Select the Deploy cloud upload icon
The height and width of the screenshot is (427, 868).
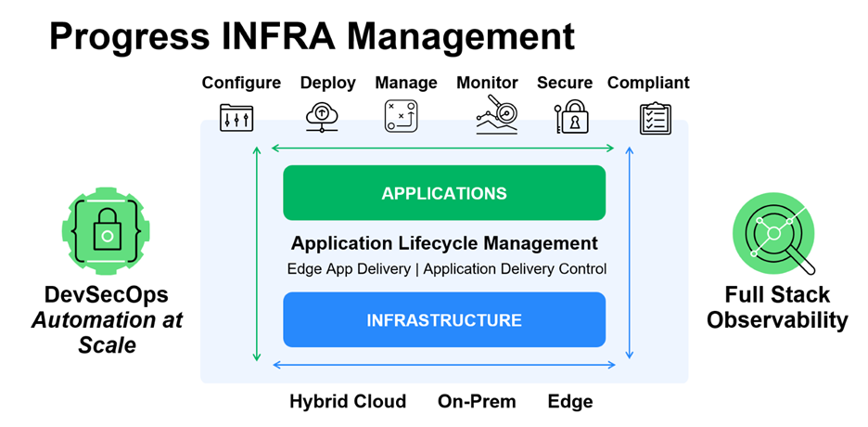click(322, 117)
